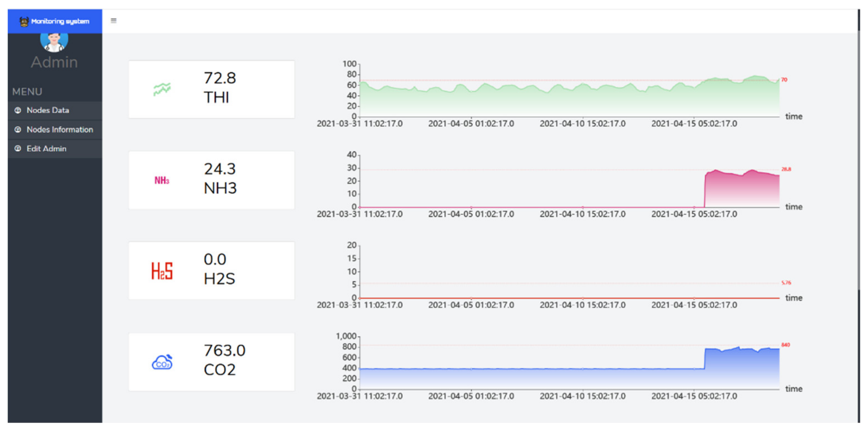Click the green THI trend icon
Image resolution: width=868 pixels, height=430 pixels.
tap(162, 89)
